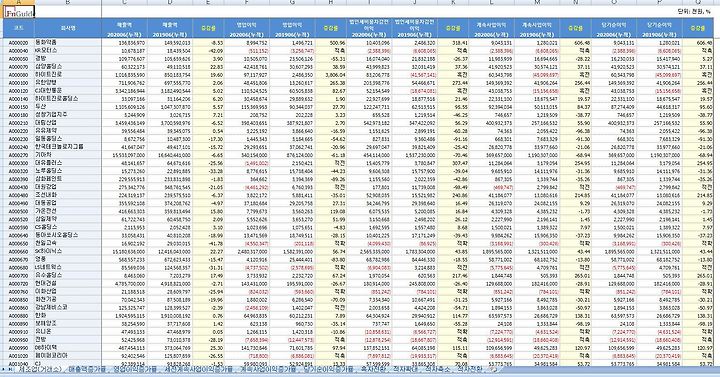Open the 세전계속사업이익증가율 sheet tab
Screen dimensions: 720x377
[197, 369]
